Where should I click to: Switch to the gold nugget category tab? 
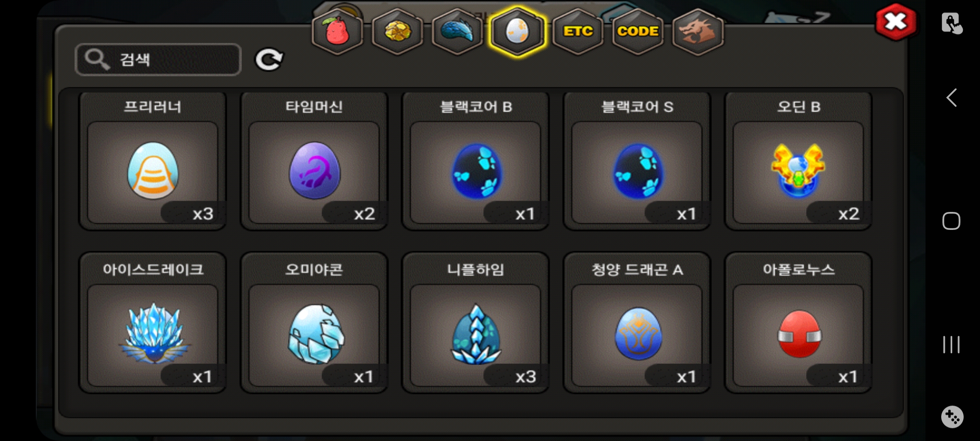coord(397,31)
